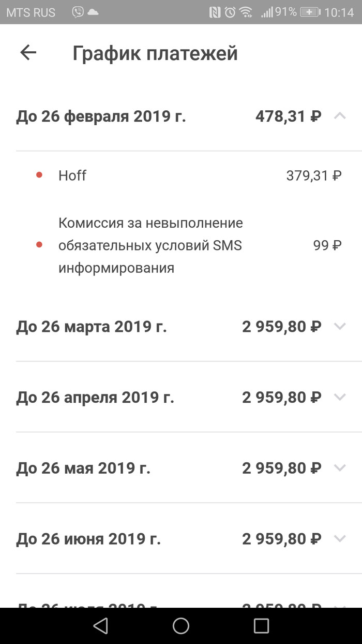Expand the 26 марта 2019 payment chevron
The height and width of the screenshot is (644, 362).
click(x=339, y=327)
